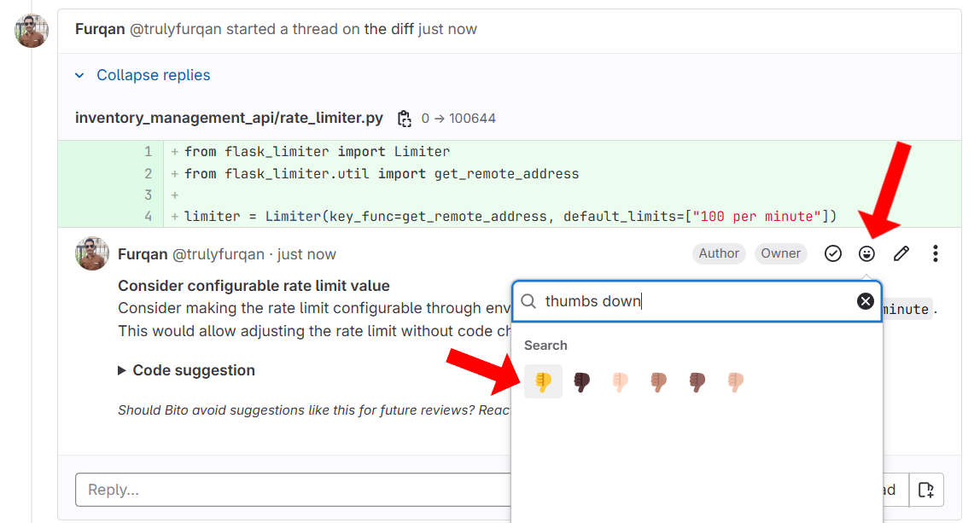
Task: Click the new issue icon beside reply box
Action: tap(926, 490)
